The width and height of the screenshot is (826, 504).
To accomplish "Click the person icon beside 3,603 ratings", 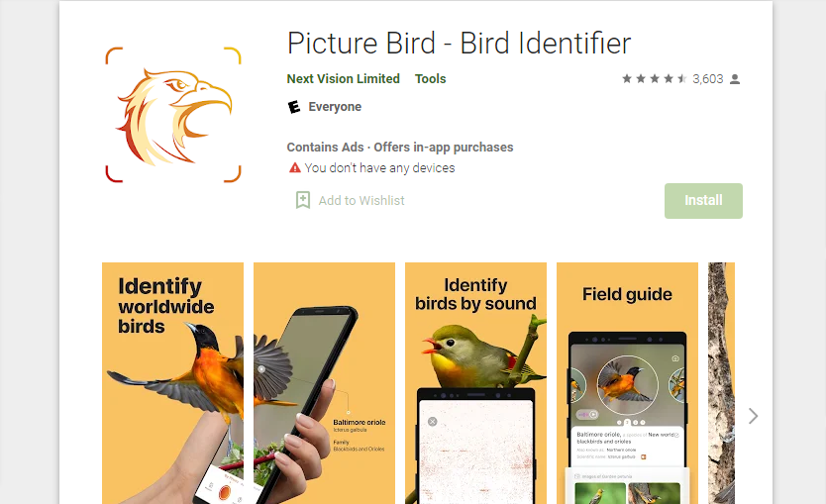I will point(735,79).
